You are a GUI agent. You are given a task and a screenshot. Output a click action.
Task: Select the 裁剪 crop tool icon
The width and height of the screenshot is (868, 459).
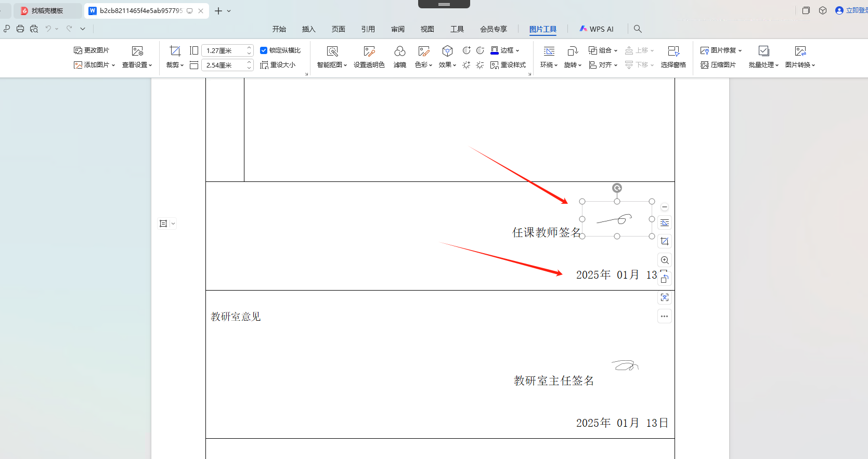click(175, 51)
